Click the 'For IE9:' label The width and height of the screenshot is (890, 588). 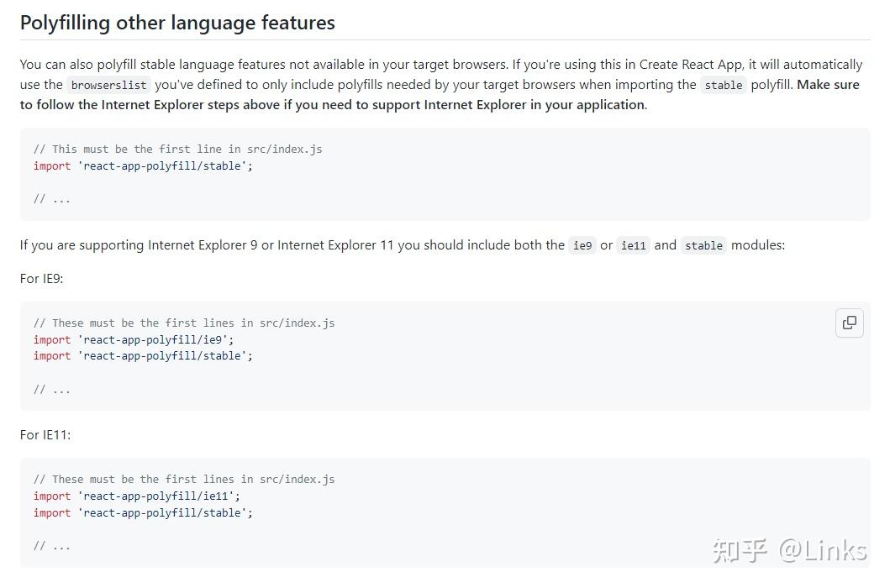click(42, 278)
